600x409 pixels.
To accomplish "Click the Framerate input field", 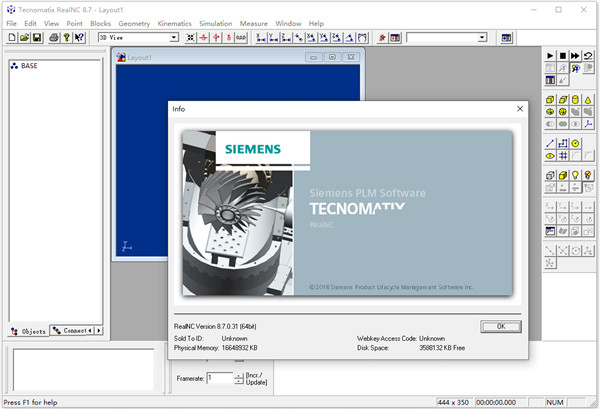I will click(x=219, y=378).
